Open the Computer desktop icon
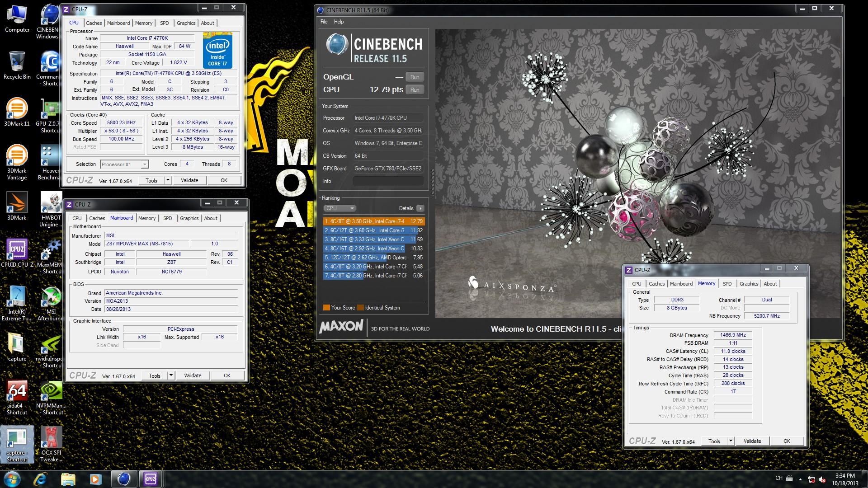The image size is (868, 488). [x=17, y=19]
